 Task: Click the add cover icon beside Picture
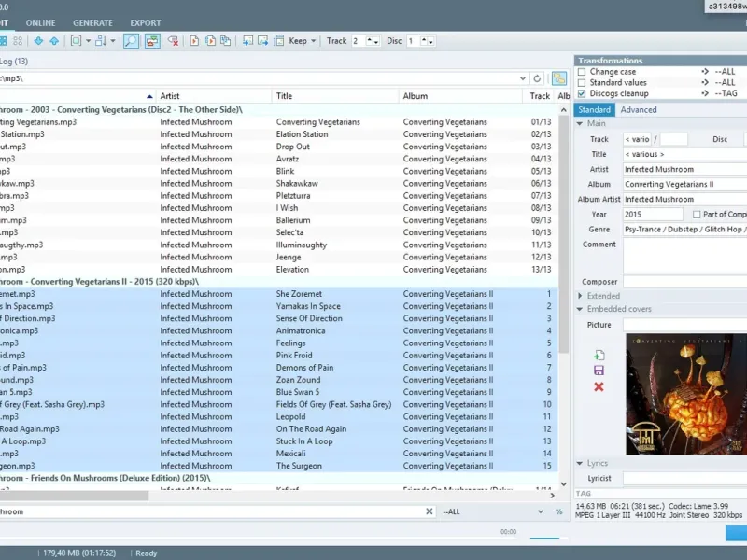click(x=599, y=356)
